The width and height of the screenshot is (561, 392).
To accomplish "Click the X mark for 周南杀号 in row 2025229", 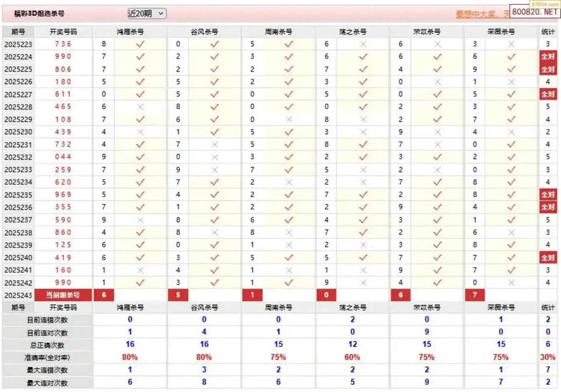I will (x=289, y=119).
